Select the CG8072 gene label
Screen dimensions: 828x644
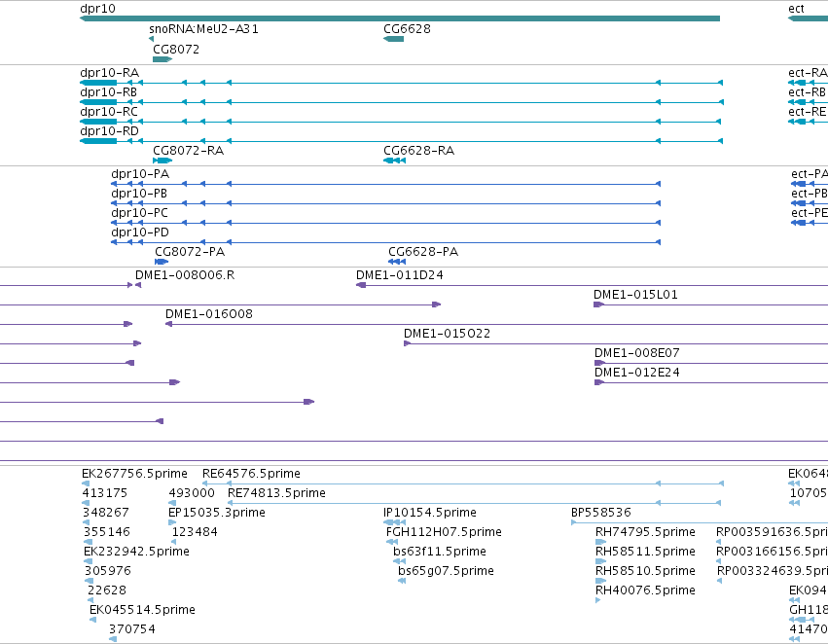(176, 49)
